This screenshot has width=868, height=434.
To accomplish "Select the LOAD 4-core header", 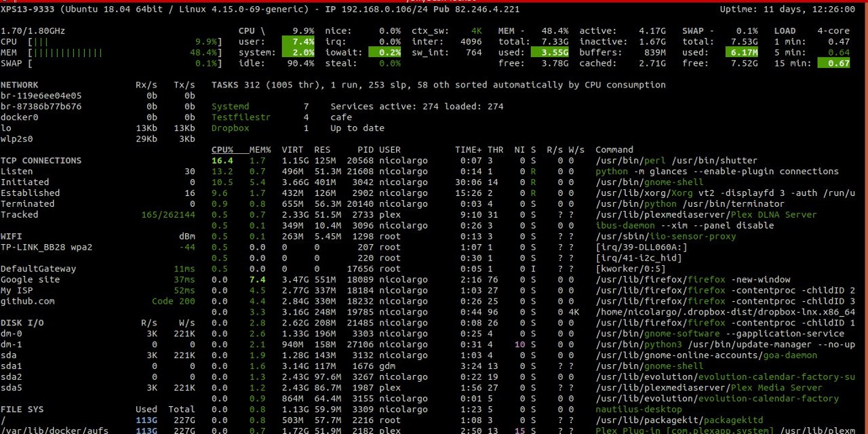I will tap(812, 31).
